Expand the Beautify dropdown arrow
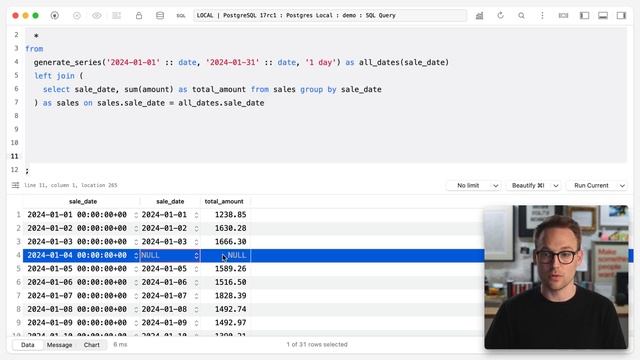Screen dimensions: 640x360 pos(556,186)
